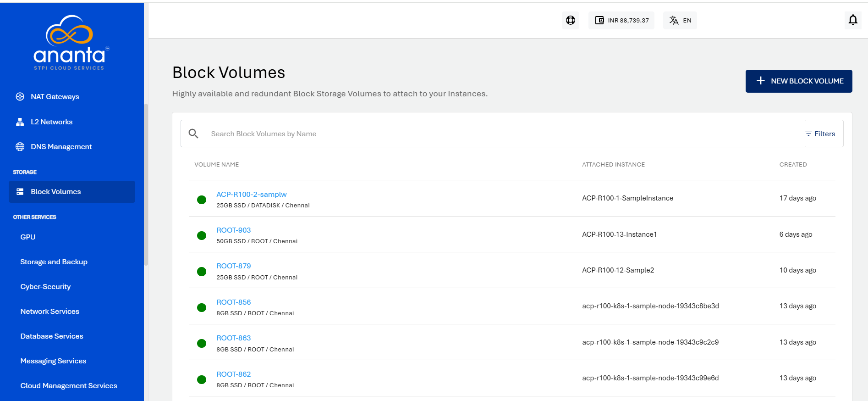Open volume ACP-R100-2-samplw
Screen dimensions: 868x401
252,194
